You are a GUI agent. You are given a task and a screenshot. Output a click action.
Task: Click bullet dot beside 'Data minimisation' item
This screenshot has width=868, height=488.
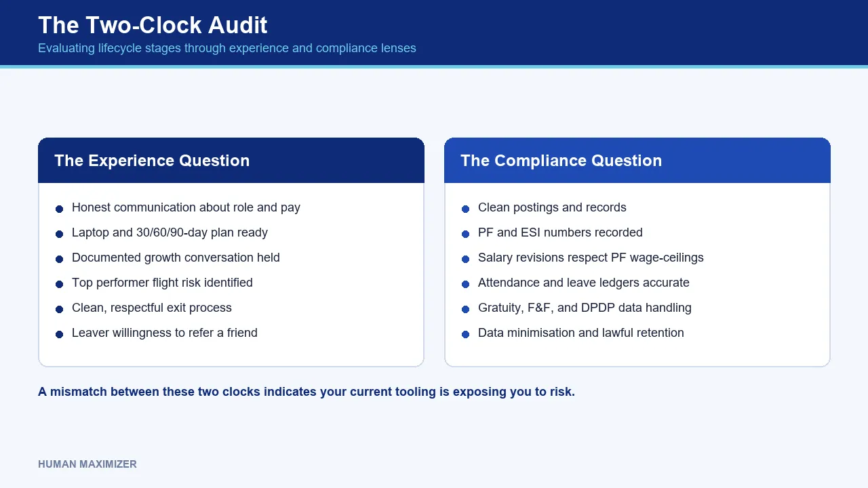pos(465,334)
